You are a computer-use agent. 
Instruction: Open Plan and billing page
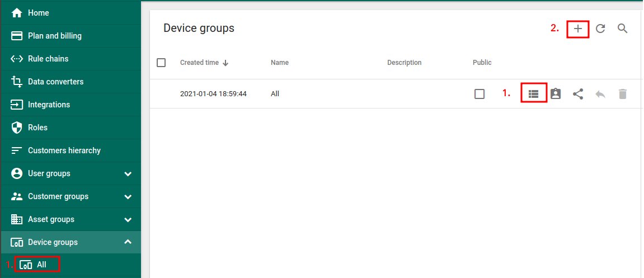tap(54, 36)
